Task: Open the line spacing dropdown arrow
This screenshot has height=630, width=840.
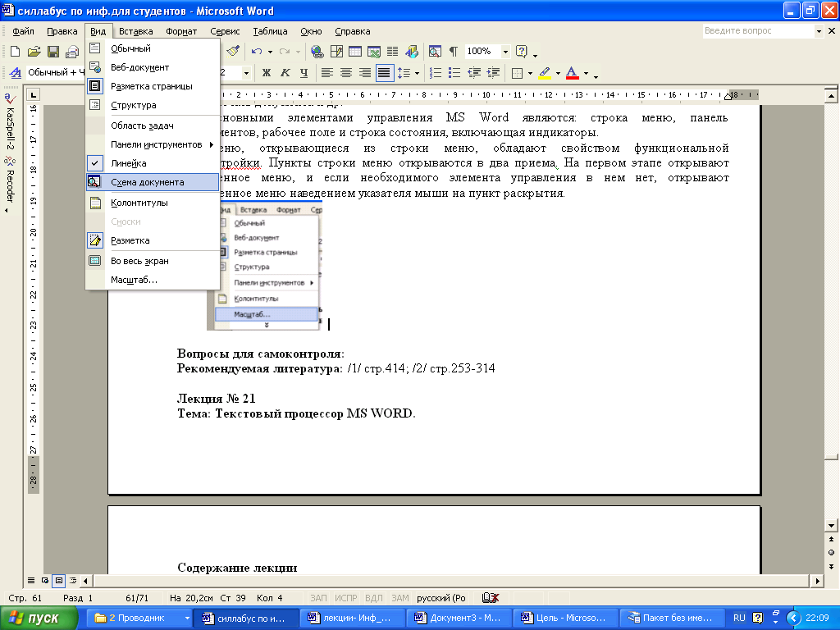Action: pyautogui.click(x=417, y=73)
